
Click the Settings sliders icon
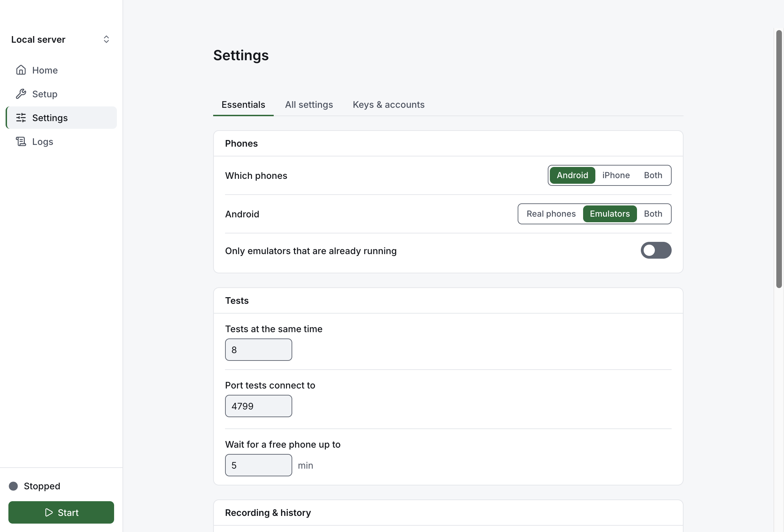21,118
